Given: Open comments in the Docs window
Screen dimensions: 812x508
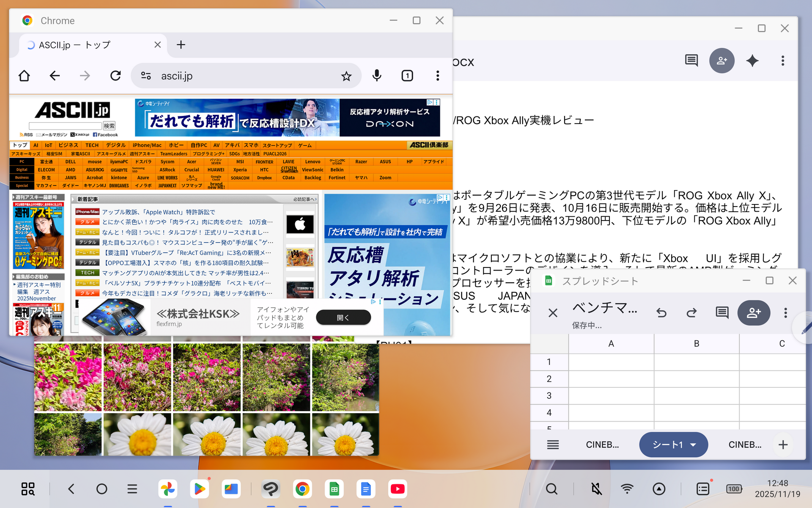Looking at the screenshot, I should [x=691, y=61].
